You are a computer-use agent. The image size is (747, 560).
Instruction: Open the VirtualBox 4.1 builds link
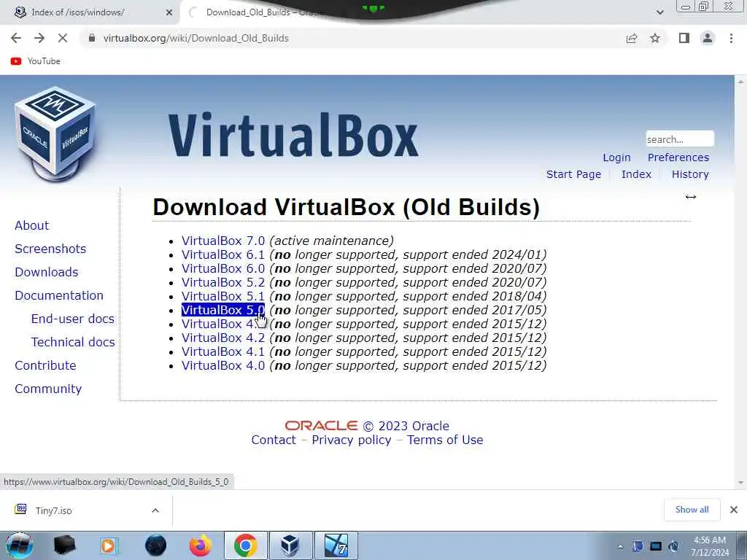[x=223, y=351]
